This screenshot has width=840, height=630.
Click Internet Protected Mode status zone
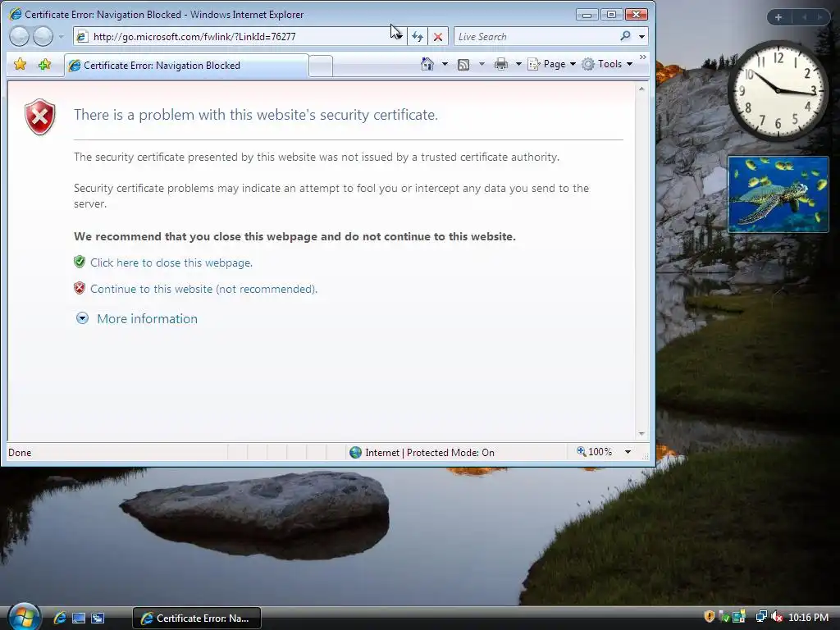point(422,453)
